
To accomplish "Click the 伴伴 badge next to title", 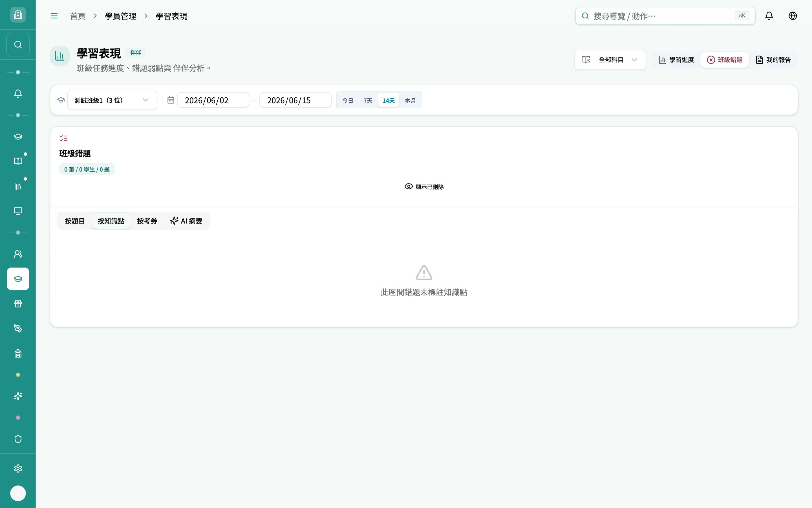I will coord(136,53).
